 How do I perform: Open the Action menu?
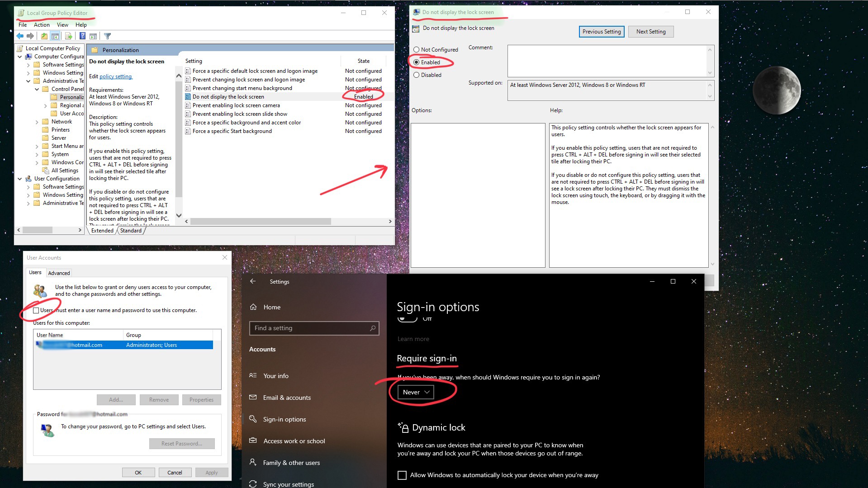pyautogui.click(x=42, y=25)
